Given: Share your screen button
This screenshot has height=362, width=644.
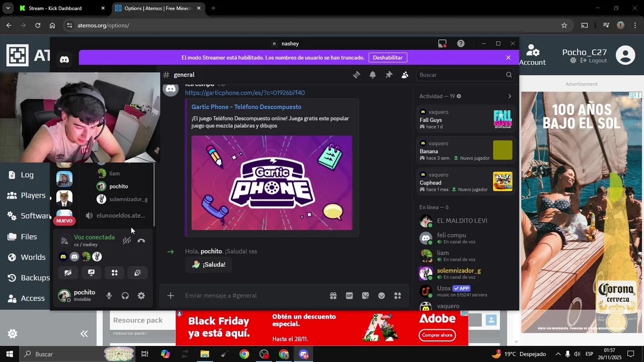Looking at the screenshot, I should (x=91, y=273).
